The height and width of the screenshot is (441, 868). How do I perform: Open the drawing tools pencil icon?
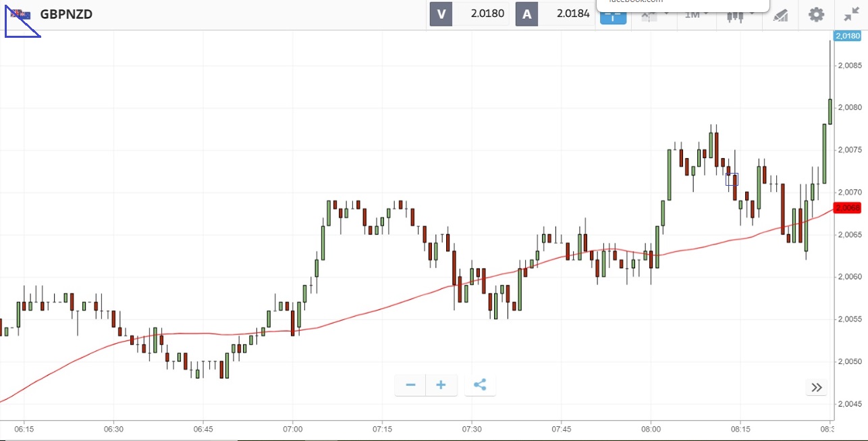point(780,15)
